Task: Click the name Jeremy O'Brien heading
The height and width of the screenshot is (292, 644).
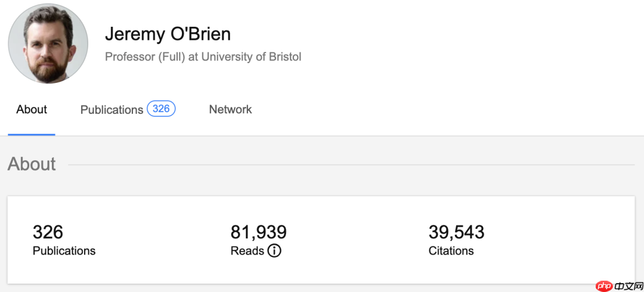Action: pyautogui.click(x=168, y=34)
